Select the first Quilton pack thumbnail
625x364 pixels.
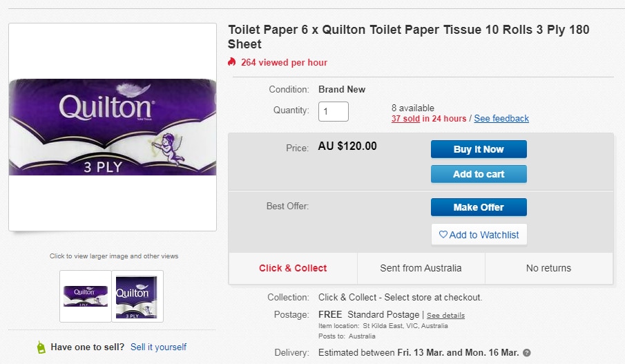click(x=85, y=296)
